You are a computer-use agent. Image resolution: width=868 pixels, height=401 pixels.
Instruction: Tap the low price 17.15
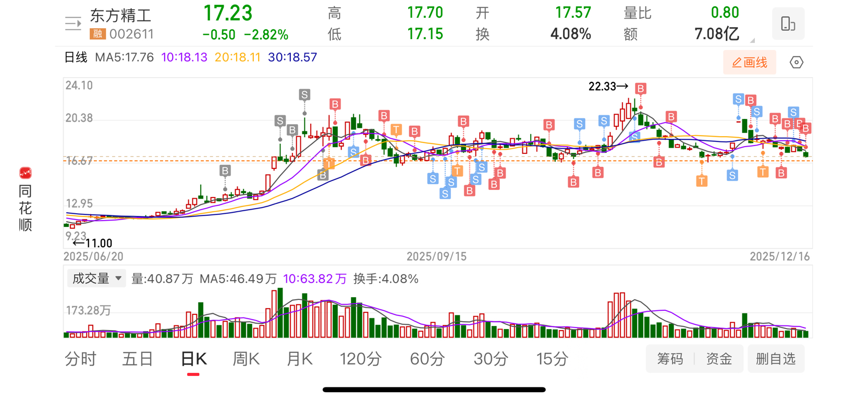point(425,34)
